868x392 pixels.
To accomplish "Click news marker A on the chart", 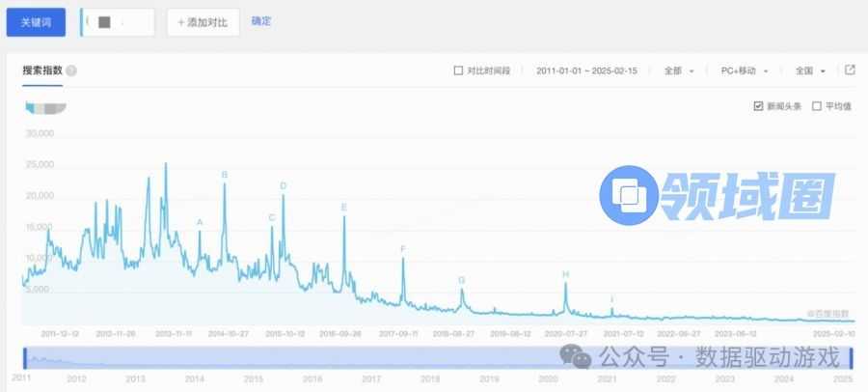I will tap(200, 223).
